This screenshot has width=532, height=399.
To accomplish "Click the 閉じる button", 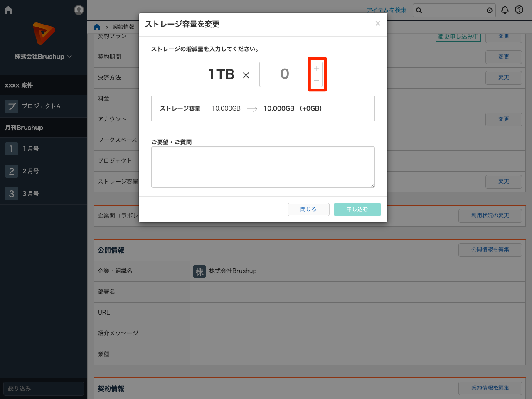I will [308, 209].
